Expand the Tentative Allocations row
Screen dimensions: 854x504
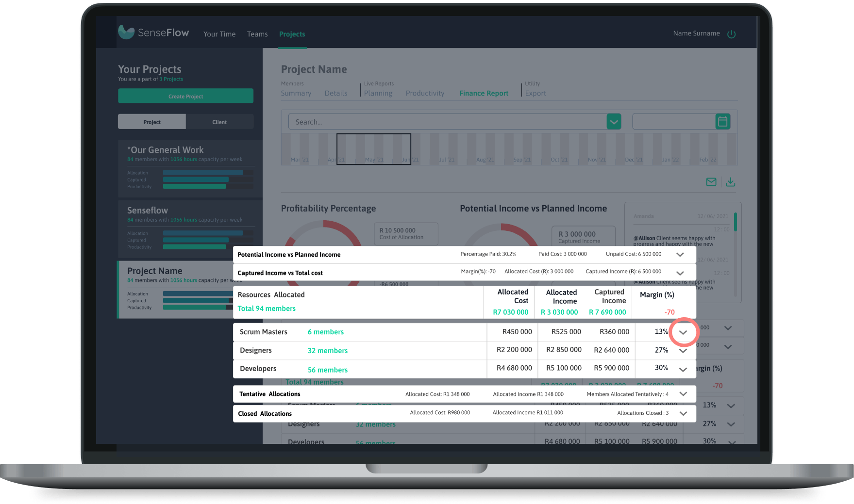[x=683, y=394]
